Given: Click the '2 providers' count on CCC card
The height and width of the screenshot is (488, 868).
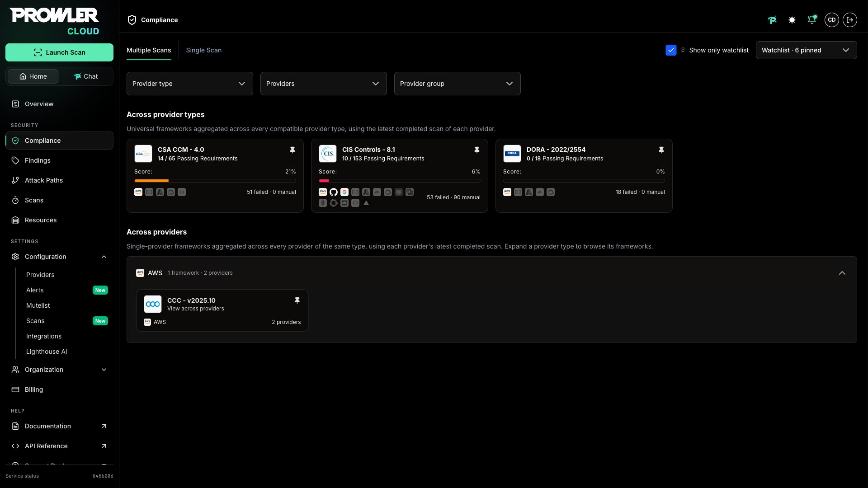Looking at the screenshot, I should pyautogui.click(x=286, y=322).
